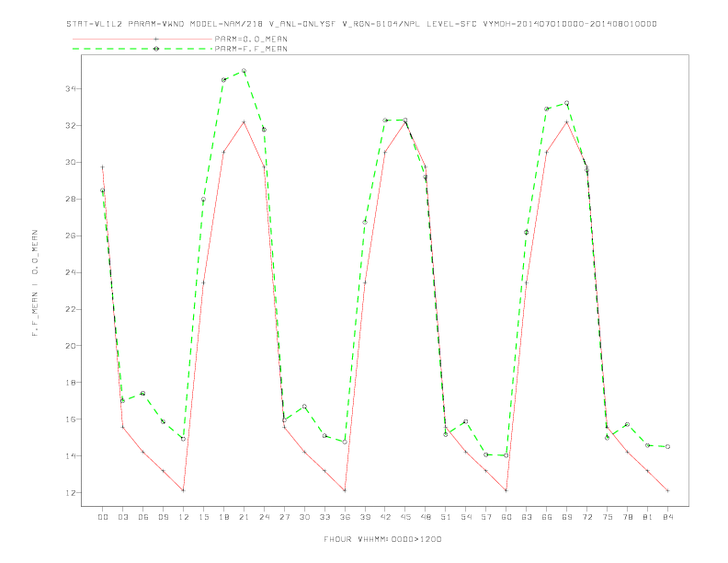
Task: Click x-axis tick label 15
Action: point(203,517)
